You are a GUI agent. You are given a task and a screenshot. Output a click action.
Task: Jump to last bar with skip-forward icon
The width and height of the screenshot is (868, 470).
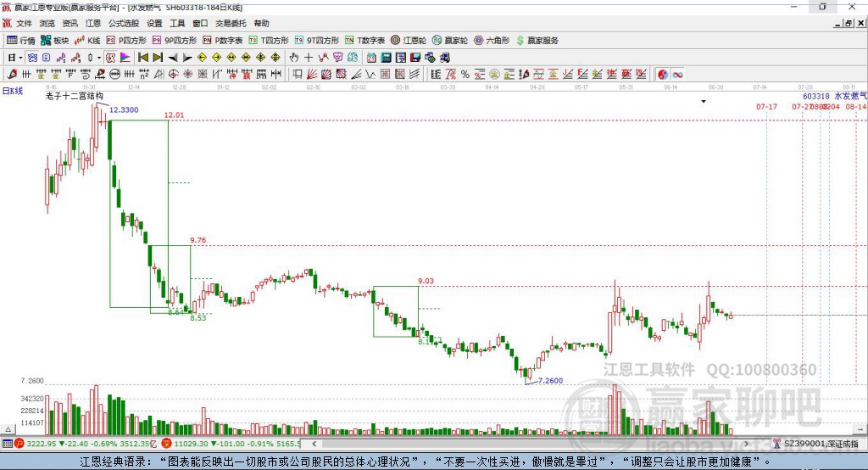coord(158,58)
